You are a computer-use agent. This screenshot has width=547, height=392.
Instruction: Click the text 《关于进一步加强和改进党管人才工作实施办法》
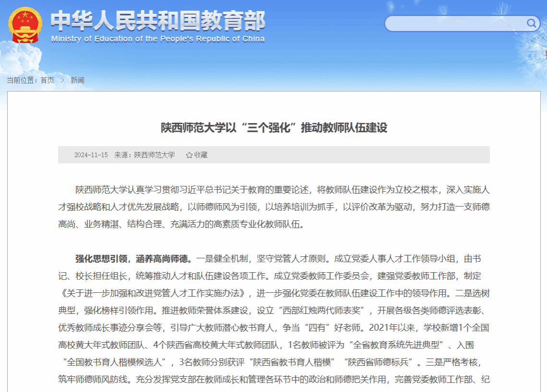click(154, 293)
